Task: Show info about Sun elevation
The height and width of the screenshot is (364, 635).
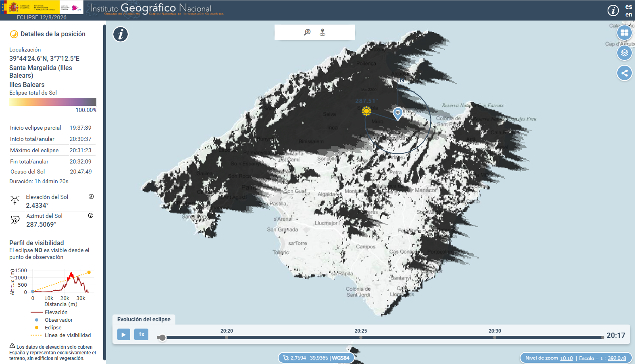Action: coord(91,196)
